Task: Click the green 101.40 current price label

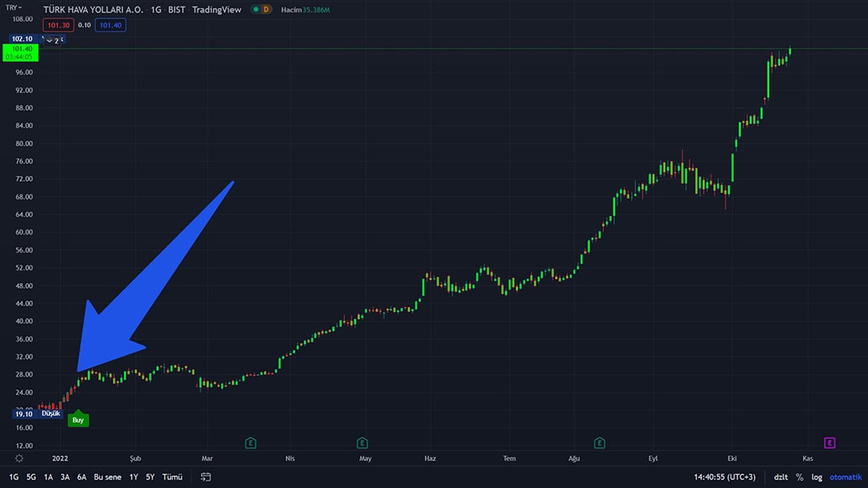Action: 20,53
